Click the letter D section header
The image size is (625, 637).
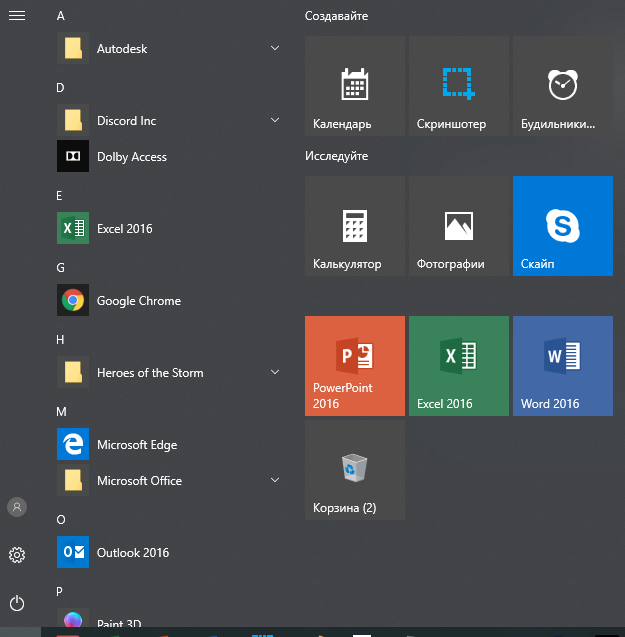pos(60,88)
